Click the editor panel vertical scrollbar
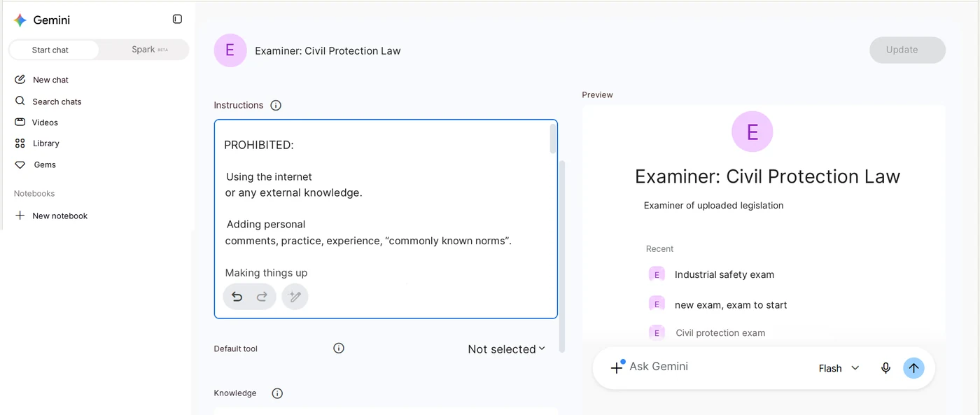Screen dimensions: 980x415 point(561,256)
